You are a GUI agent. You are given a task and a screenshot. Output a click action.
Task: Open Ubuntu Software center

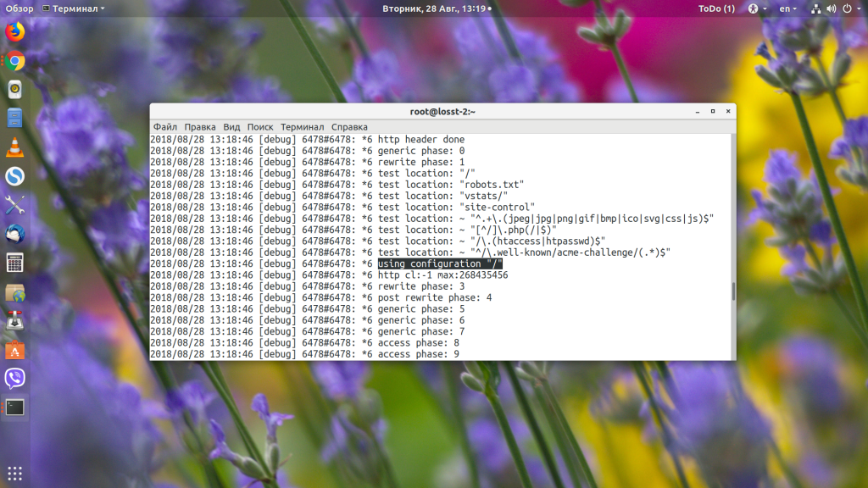15,349
